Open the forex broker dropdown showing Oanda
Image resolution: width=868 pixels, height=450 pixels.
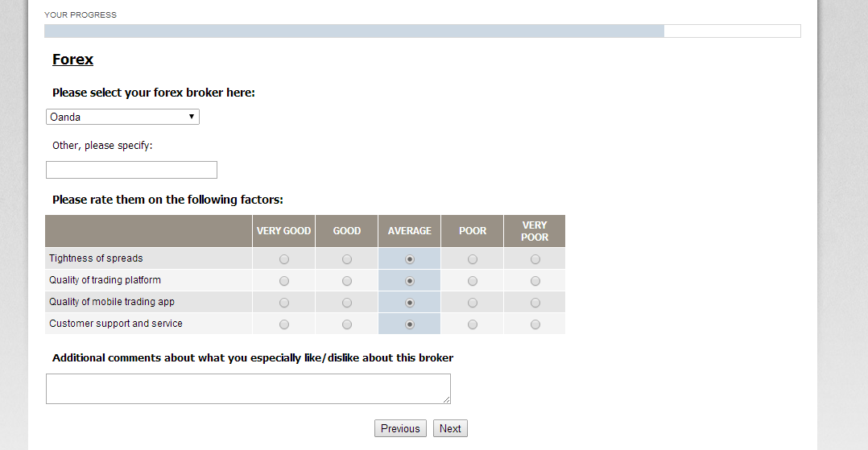coord(122,117)
